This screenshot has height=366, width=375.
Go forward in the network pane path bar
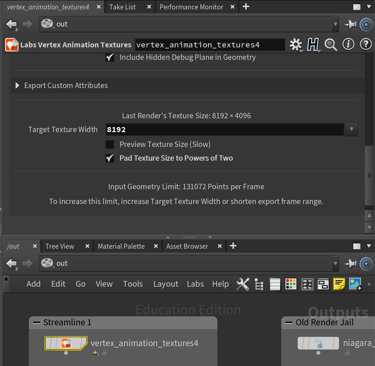[27, 263]
